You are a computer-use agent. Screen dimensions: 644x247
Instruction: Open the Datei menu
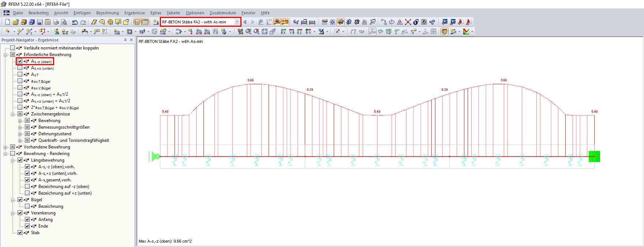point(18,13)
